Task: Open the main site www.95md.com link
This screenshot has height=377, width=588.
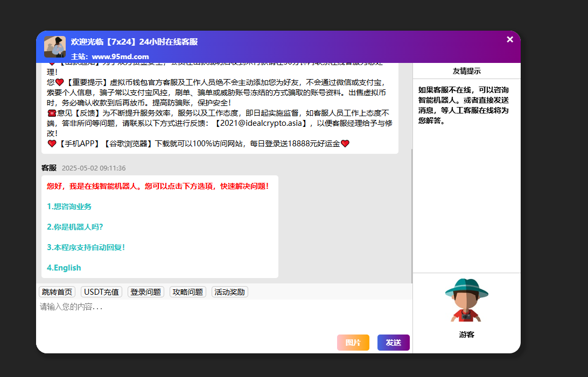Action: [120, 56]
